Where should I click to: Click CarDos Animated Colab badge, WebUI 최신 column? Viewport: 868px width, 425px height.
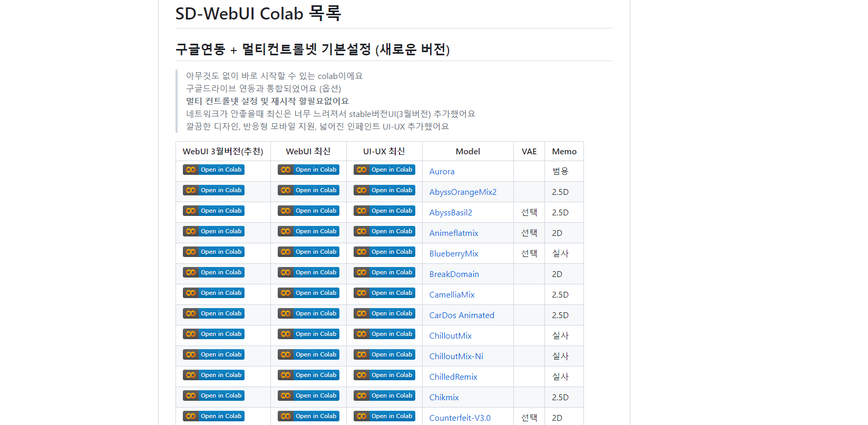[308, 313]
